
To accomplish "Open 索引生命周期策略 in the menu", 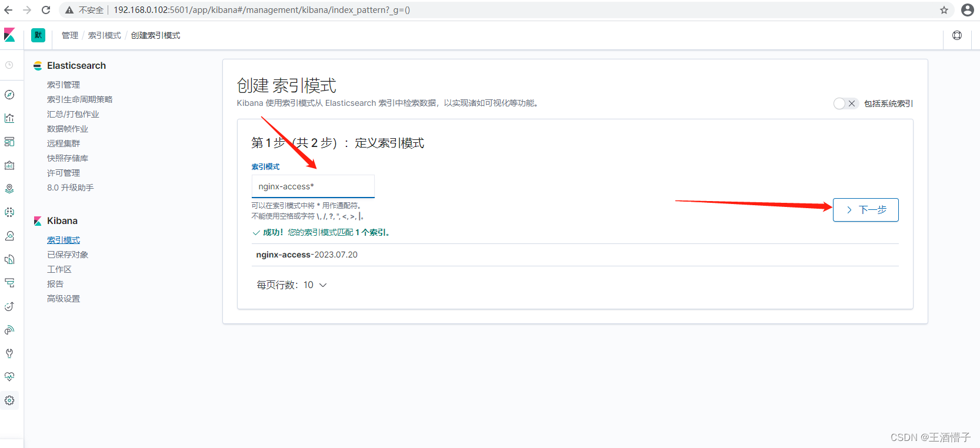I will coord(80,99).
